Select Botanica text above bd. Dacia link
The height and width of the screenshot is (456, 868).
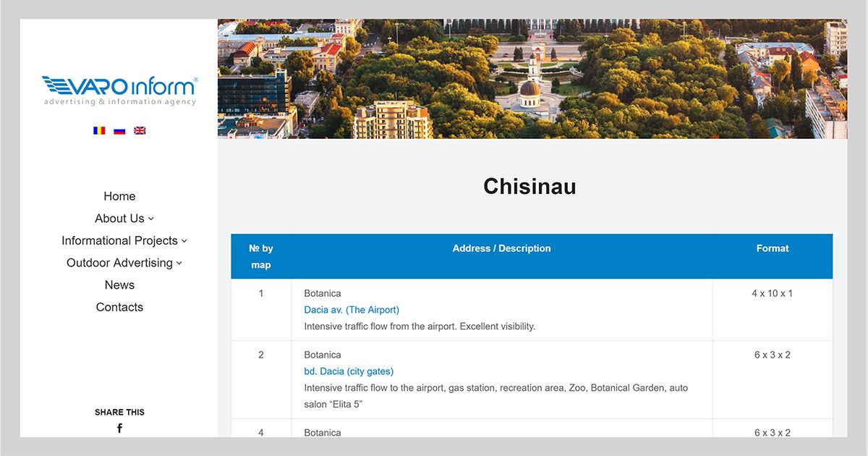pyautogui.click(x=323, y=355)
